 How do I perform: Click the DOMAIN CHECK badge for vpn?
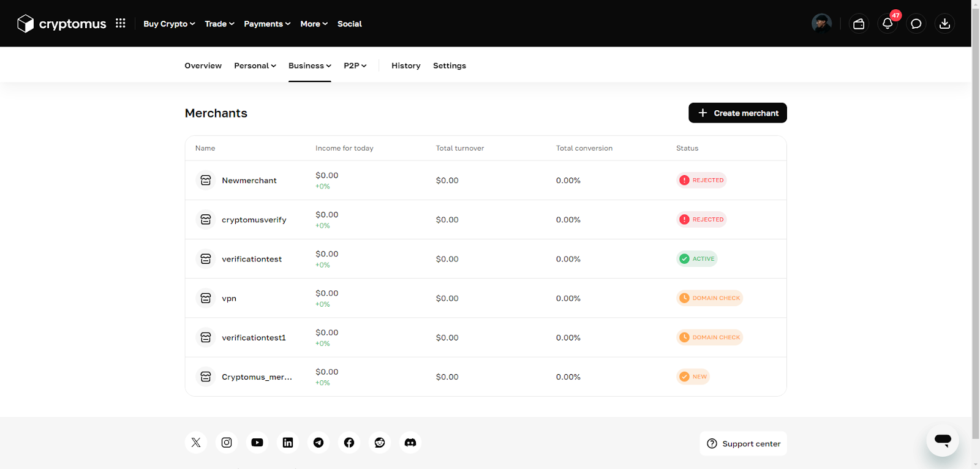[x=710, y=298]
